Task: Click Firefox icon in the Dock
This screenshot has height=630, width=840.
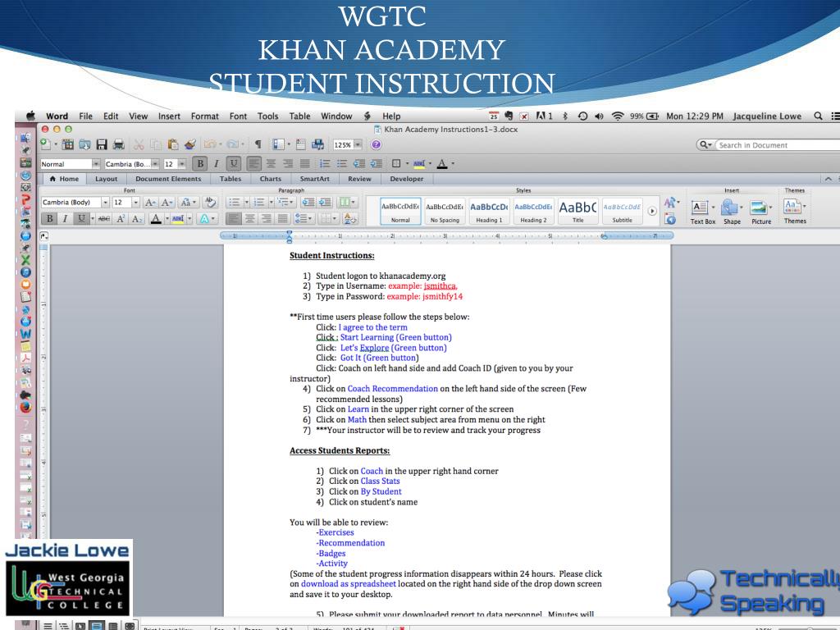Action: [x=25, y=407]
